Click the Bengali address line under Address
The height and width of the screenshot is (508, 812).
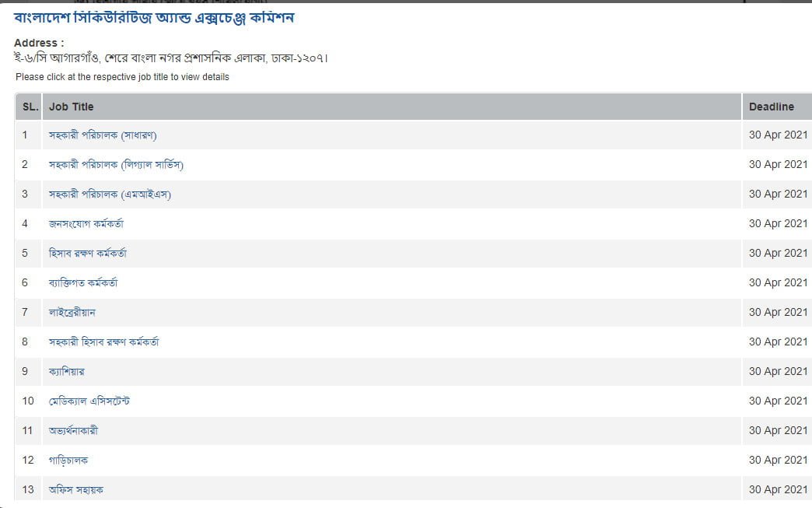click(x=171, y=58)
